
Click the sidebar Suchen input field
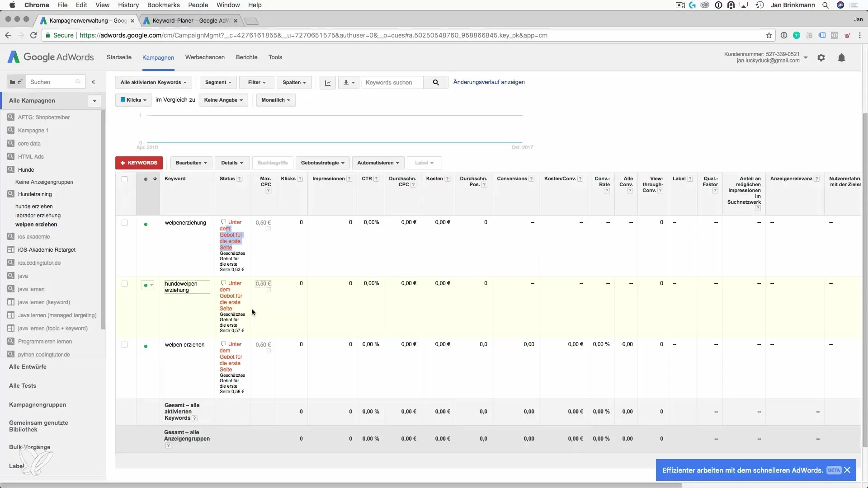[56, 82]
